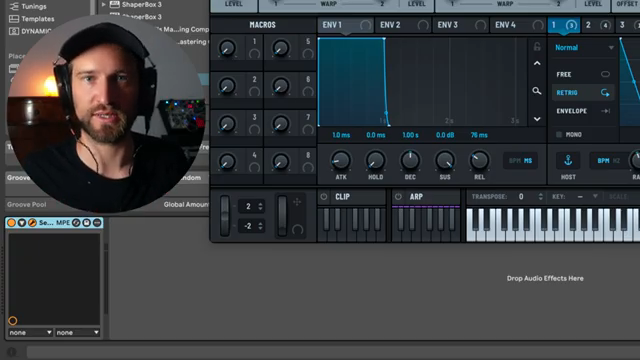Toggle the CLIP power button
This screenshot has width=640, height=360.
click(324, 197)
